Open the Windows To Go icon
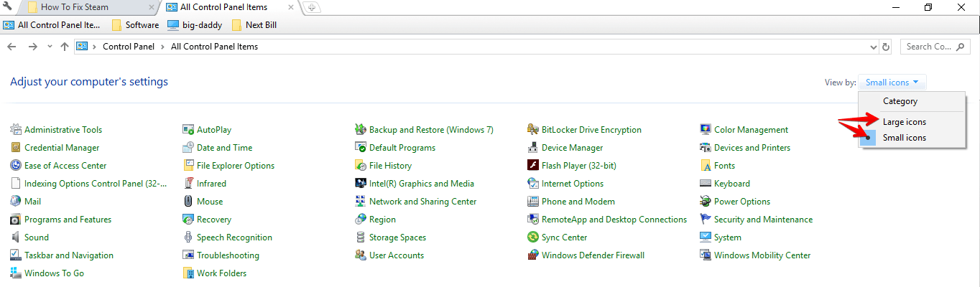 click(x=16, y=273)
